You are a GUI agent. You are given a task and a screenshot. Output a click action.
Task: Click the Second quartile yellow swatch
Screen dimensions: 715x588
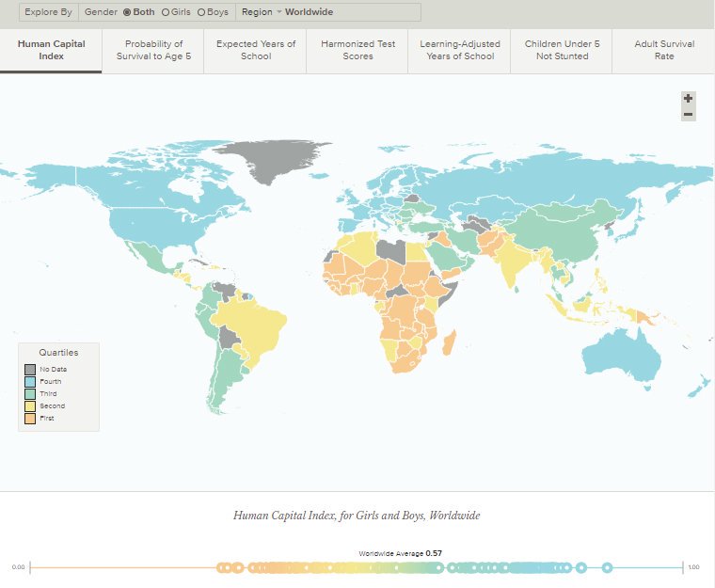(30, 406)
